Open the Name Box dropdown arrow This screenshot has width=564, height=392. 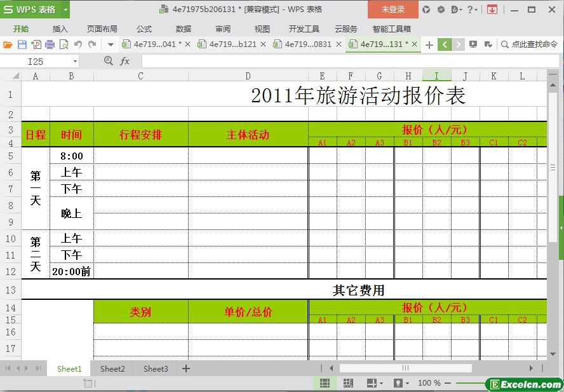[75, 62]
